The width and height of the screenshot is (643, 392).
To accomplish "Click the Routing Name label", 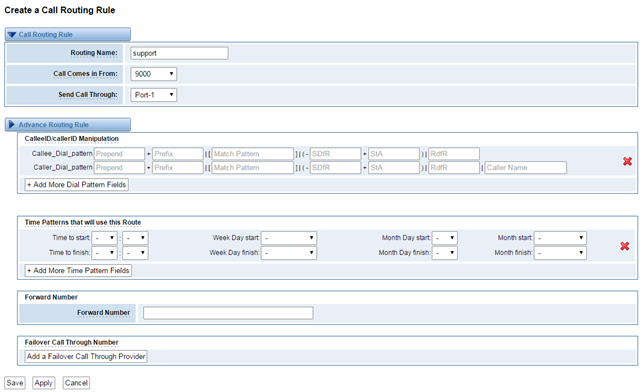I will click(x=94, y=53).
